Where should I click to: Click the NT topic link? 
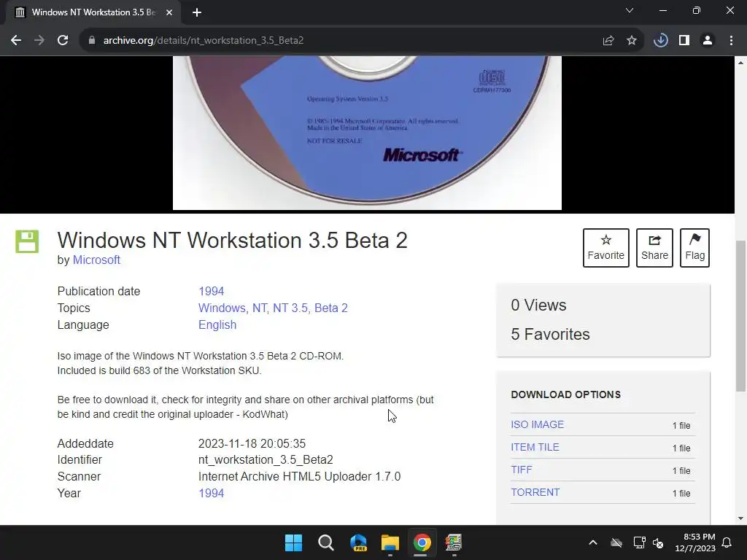tap(260, 308)
